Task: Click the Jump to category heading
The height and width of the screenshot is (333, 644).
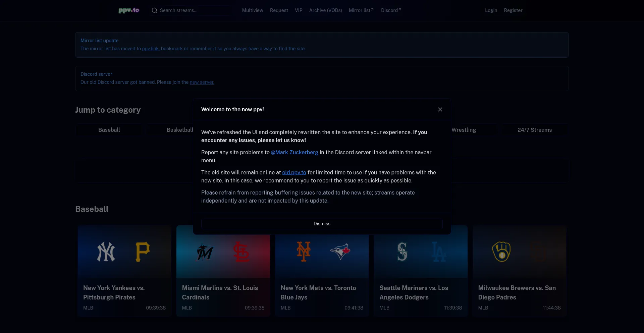Action: (108, 110)
